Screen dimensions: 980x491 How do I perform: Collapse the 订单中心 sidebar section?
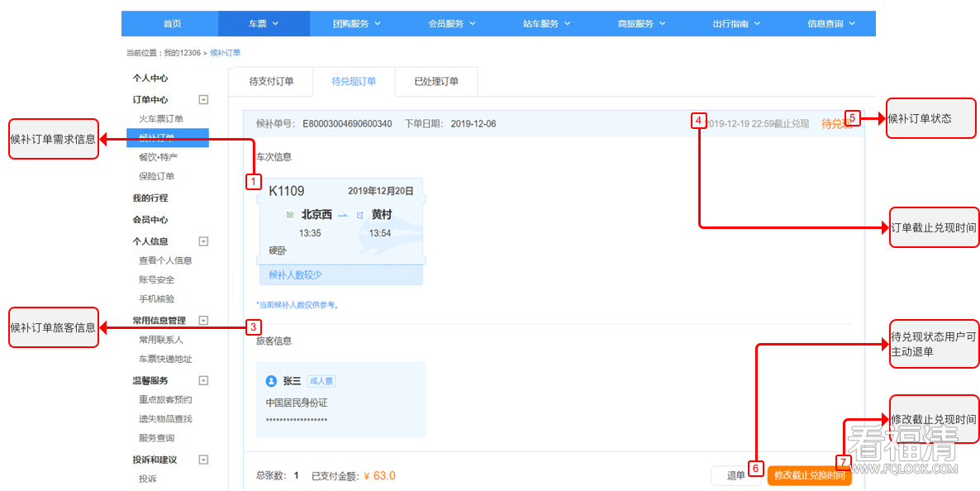point(203,100)
